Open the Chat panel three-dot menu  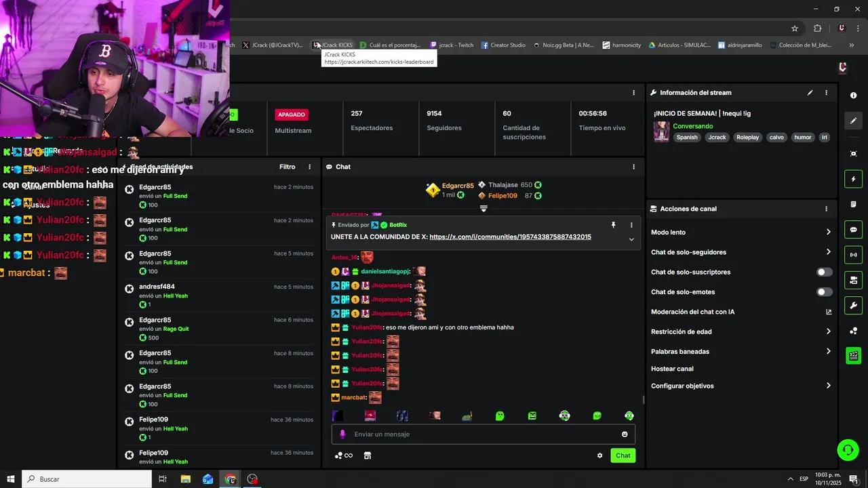click(x=634, y=167)
